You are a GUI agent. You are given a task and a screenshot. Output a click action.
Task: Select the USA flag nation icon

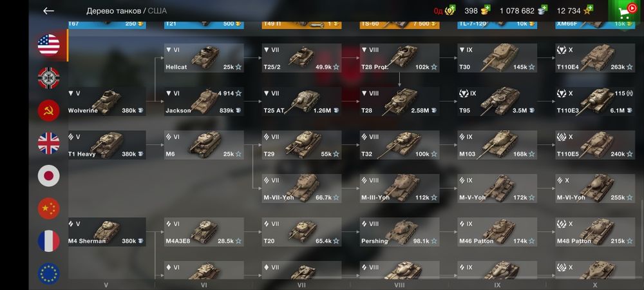[49, 44]
